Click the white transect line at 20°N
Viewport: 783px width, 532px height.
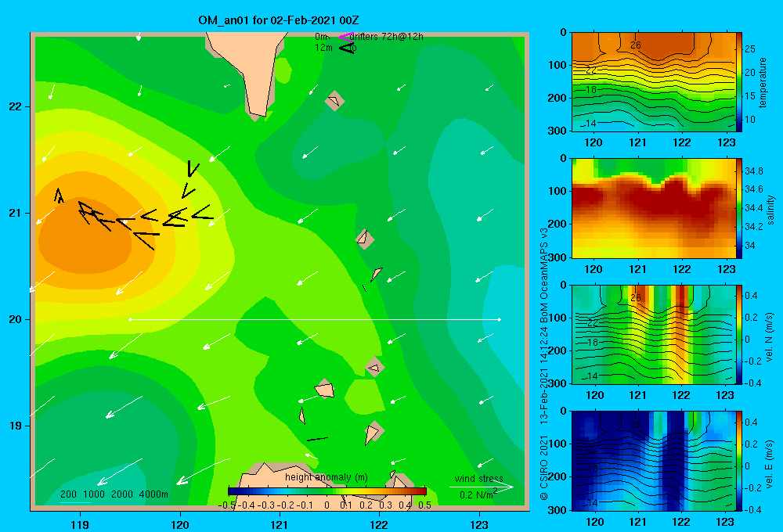click(315, 319)
